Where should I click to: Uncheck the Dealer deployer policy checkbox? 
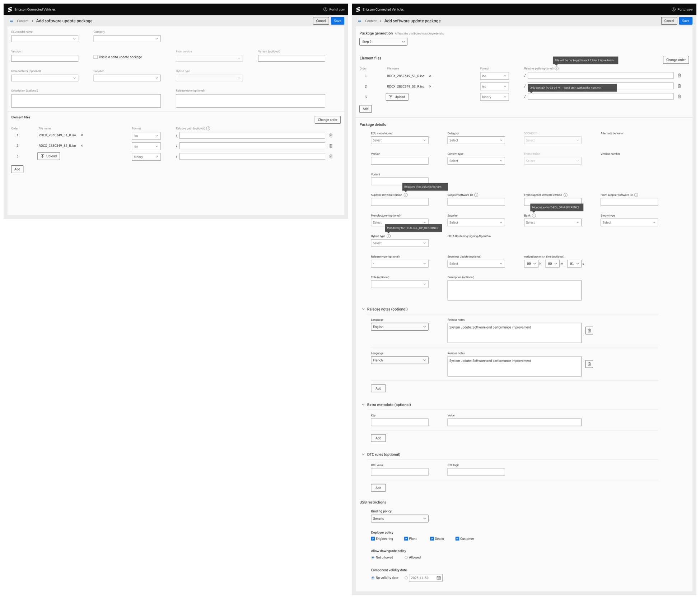[x=432, y=539]
